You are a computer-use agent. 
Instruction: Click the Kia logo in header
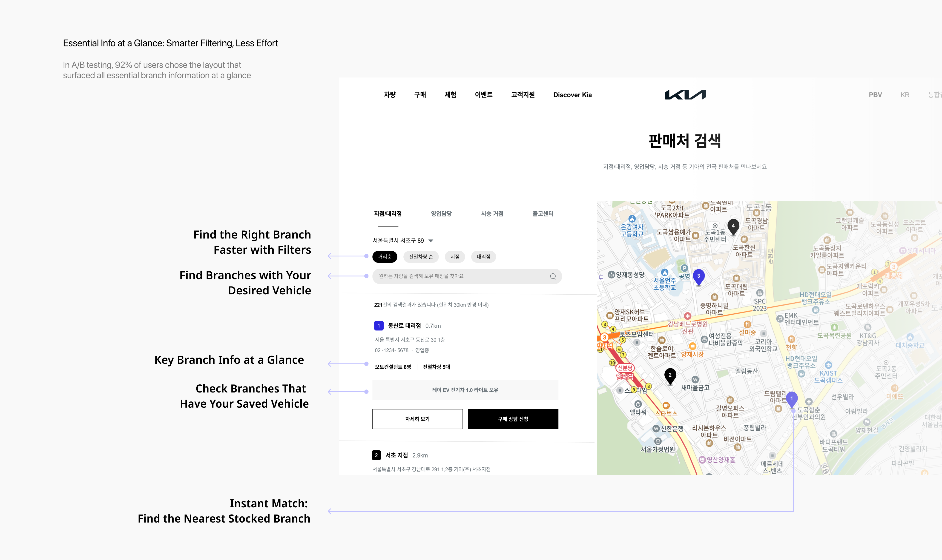coord(685,95)
